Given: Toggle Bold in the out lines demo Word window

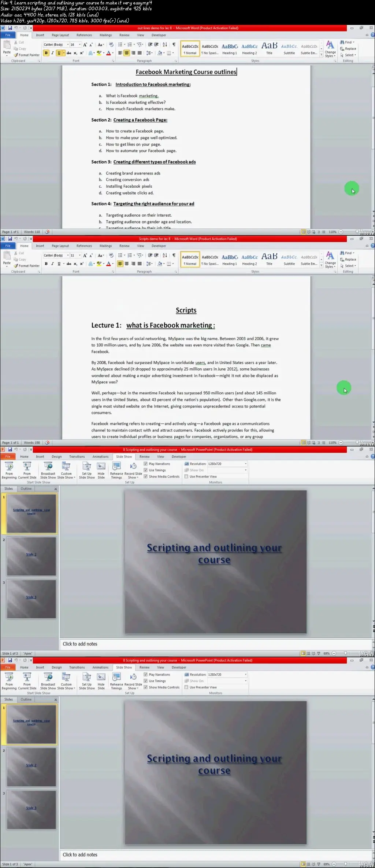Looking at the screenshot, I should [x=46, y=53].
